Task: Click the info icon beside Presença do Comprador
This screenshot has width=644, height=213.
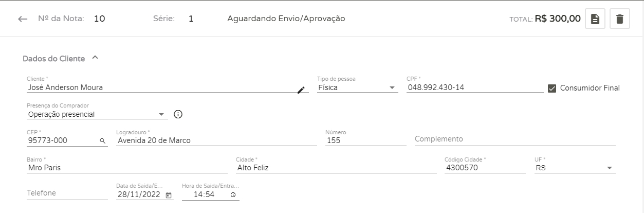Action: click(178, 114)
